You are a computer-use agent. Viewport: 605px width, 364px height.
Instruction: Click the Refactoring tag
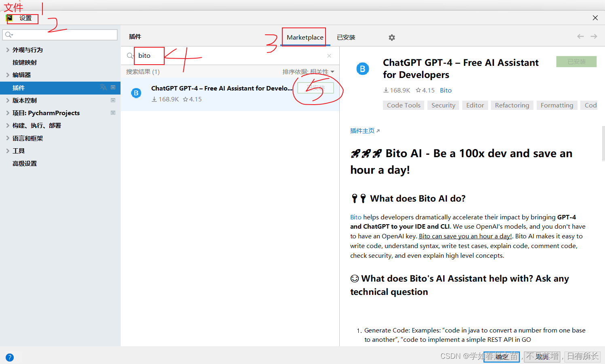[512, 105]
